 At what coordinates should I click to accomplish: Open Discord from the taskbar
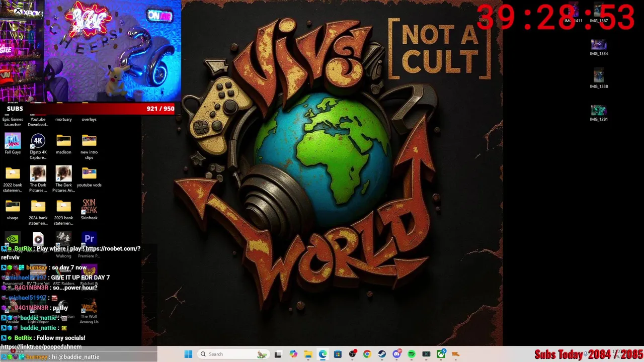pyautogui.click(x=396, y=354)
